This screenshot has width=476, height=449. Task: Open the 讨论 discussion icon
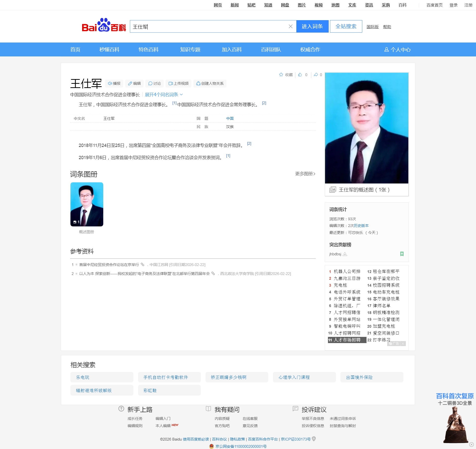(x=151, y=84)
